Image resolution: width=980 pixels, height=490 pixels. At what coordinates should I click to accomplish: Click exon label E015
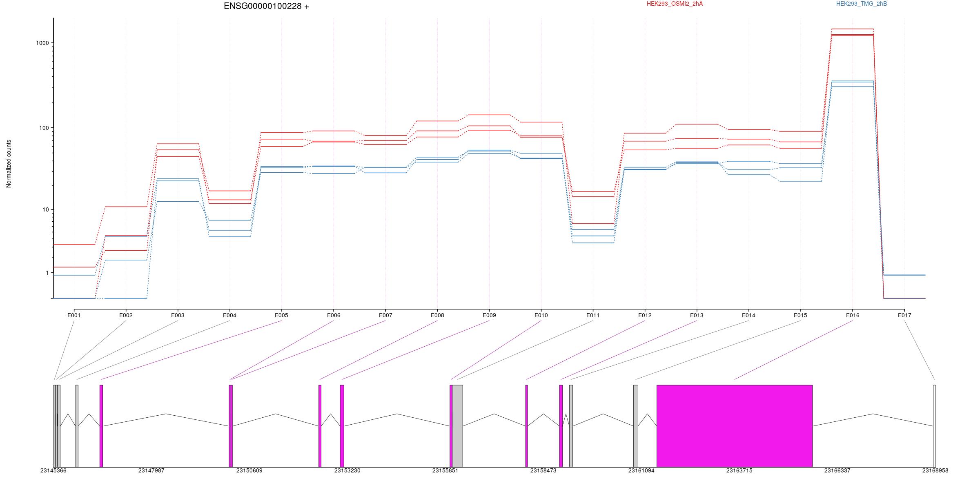coord(800,315)
